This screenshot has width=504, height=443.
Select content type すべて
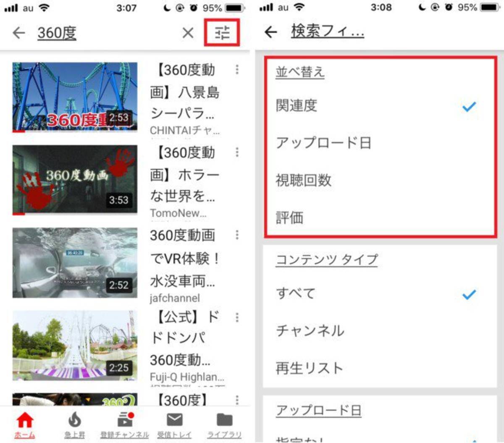[380, 293]
